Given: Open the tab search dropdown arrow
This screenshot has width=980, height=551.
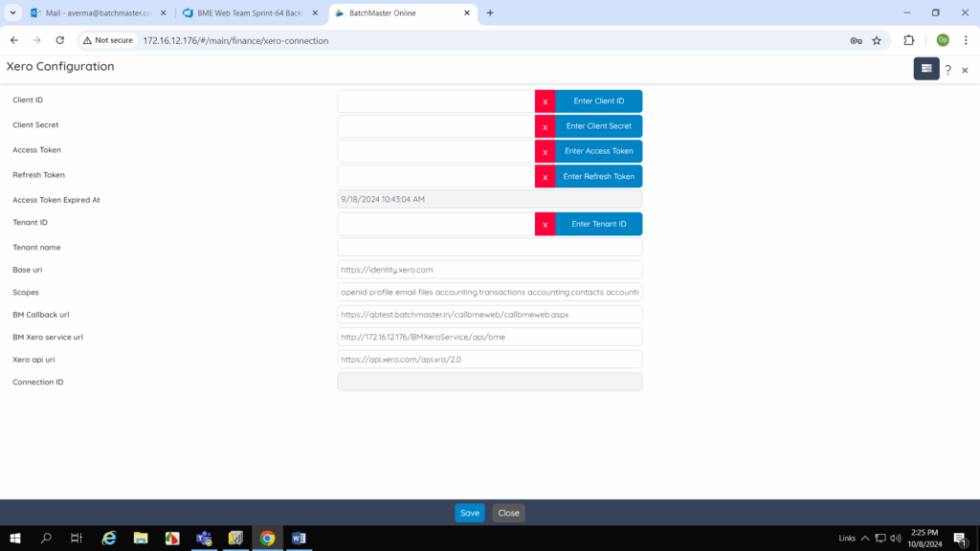Looking at the screenshot, I should (13, 13).
